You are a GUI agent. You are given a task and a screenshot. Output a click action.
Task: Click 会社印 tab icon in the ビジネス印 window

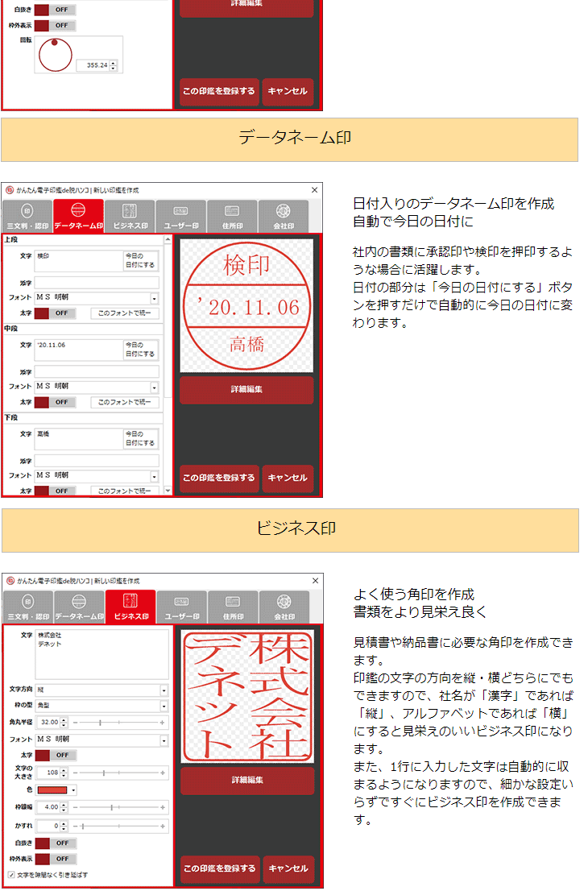284,602
